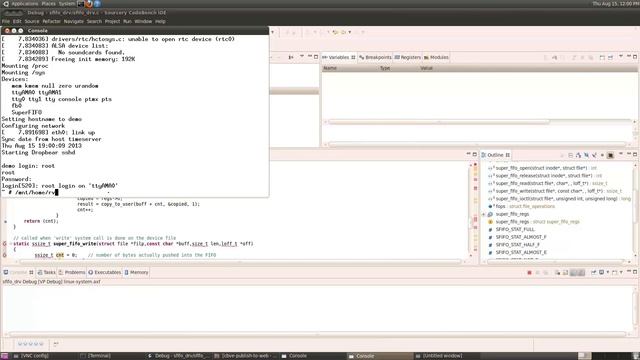
Task: Click the Type column header in Variables
Action: [x=385, y=68]
